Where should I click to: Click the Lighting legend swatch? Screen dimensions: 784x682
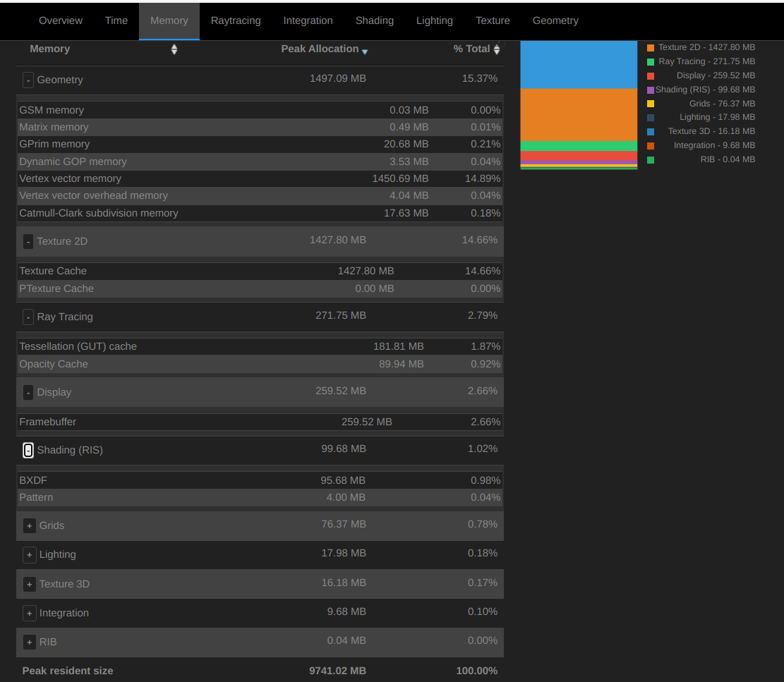point(651,118)
